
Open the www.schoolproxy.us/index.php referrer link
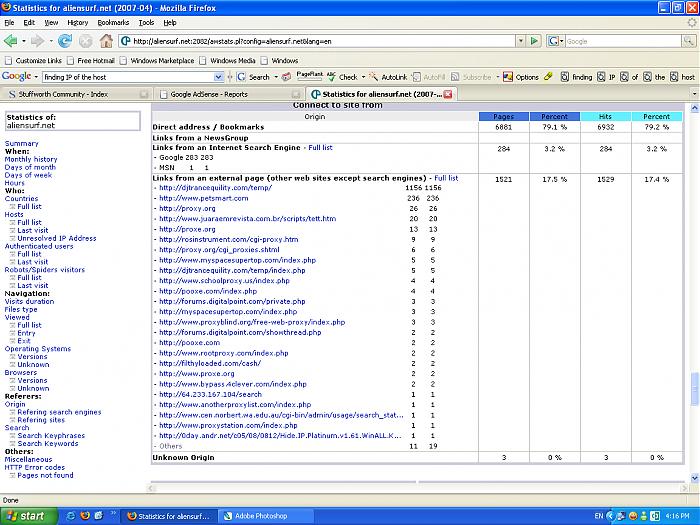click(x=225, y=280)
